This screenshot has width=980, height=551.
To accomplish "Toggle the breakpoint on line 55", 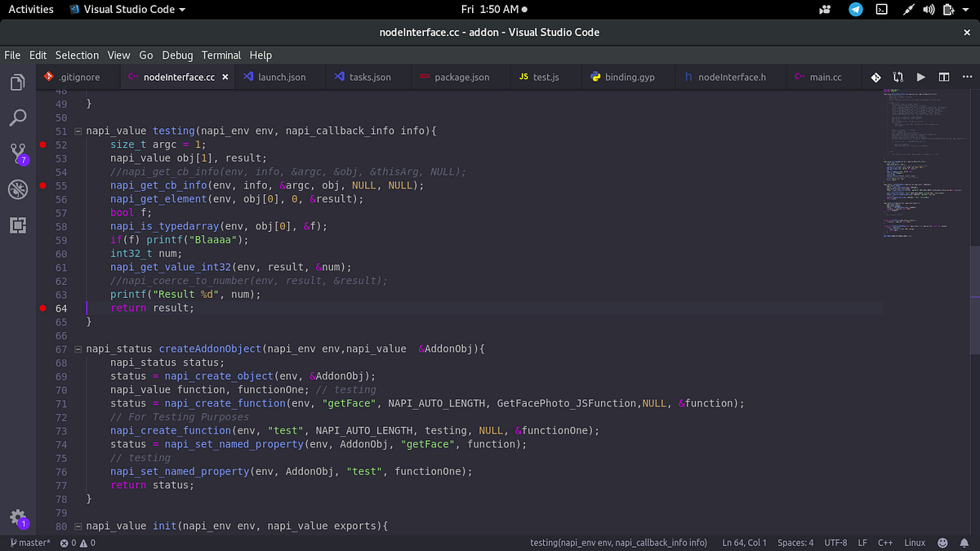I will 42,185.
